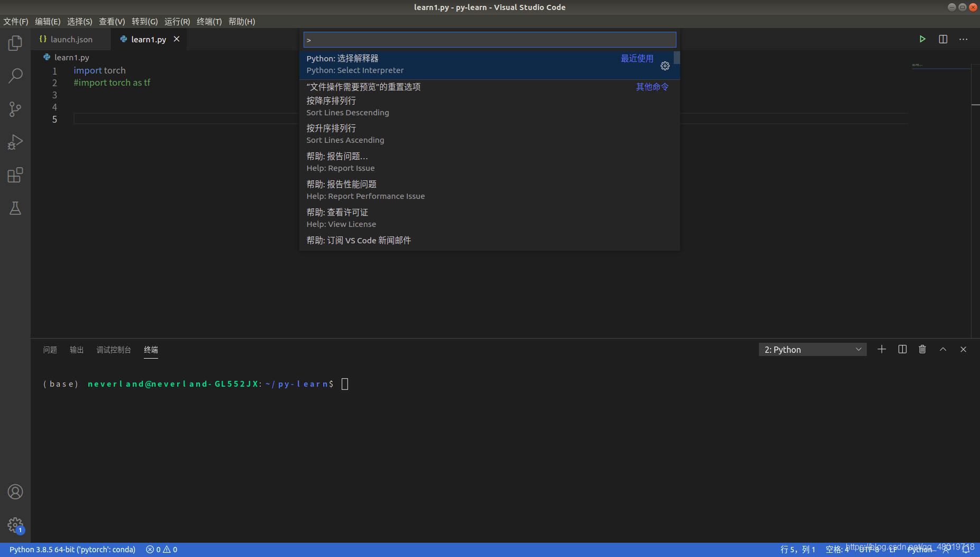Configure keybinding gear for Select Interpreter
The width and height of the screenshot is (980, 557).
tap(665, 66)
